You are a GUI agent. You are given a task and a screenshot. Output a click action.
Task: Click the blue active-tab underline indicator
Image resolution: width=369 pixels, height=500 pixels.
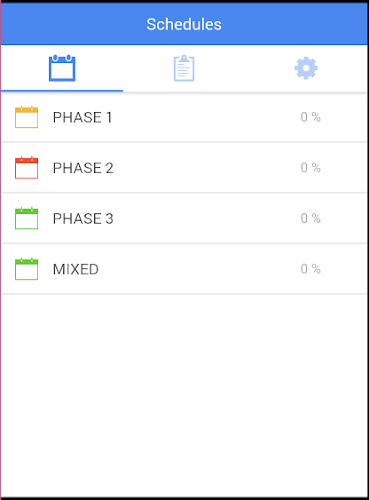[x=62, y=90]
